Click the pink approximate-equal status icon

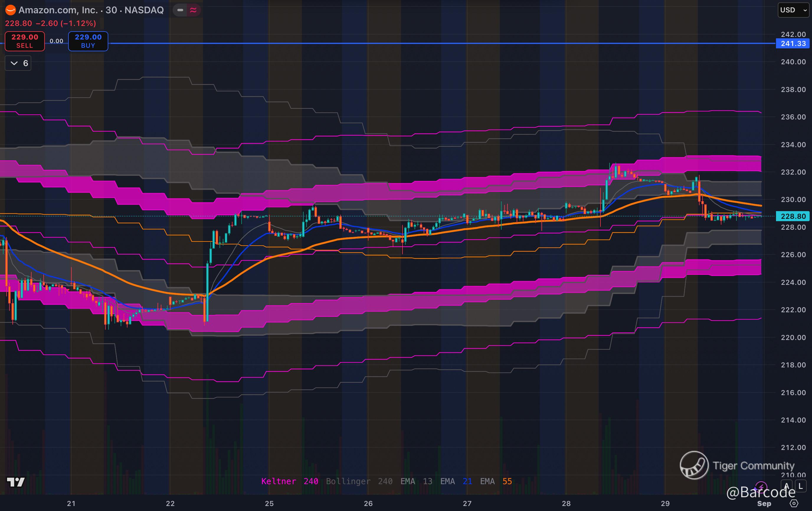(x=193, y=10)
